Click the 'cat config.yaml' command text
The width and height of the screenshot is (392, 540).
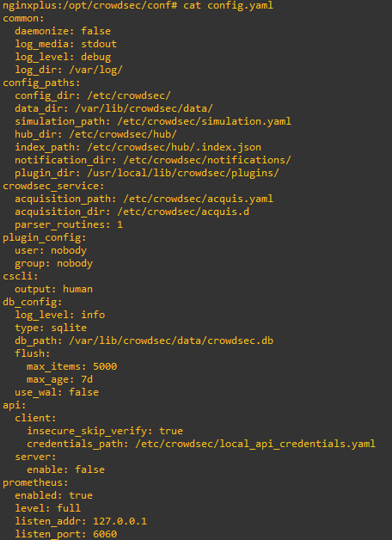pyautogui.click(x=229, y=5)
